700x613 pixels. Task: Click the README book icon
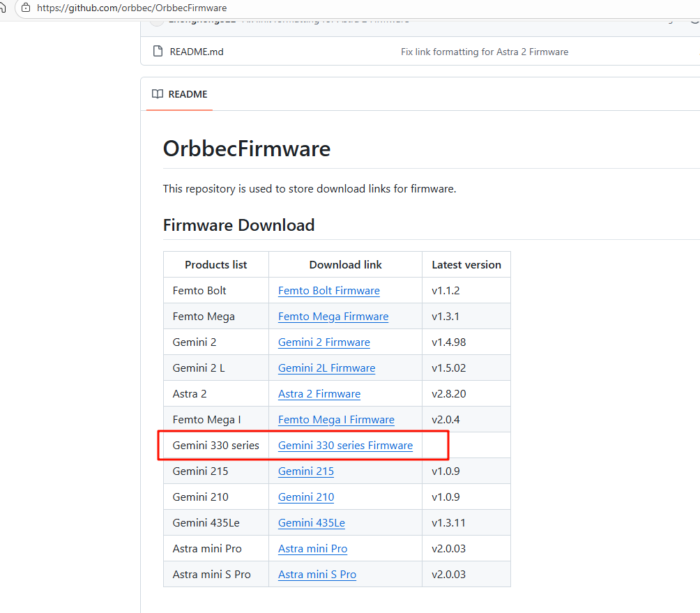pos(158,94)
